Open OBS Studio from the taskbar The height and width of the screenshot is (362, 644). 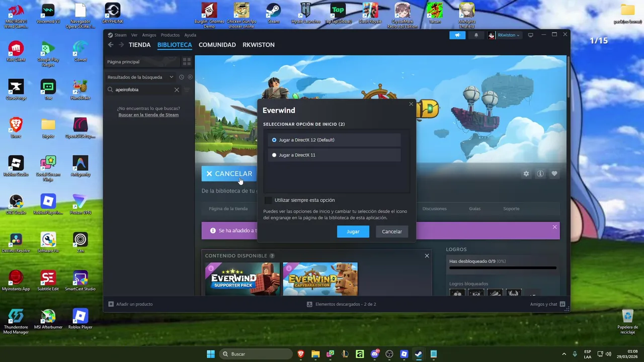pyautogui.click(x=389, y=354)
